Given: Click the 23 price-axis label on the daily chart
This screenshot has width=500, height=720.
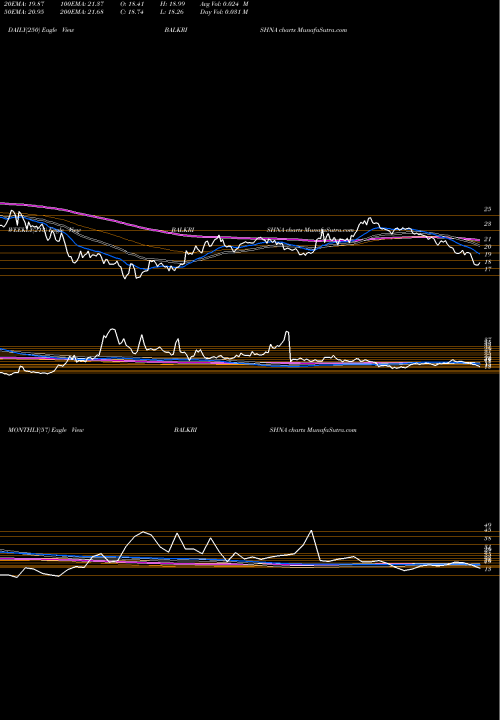Looking at the screenshot, I should click(x=488, y=224).
